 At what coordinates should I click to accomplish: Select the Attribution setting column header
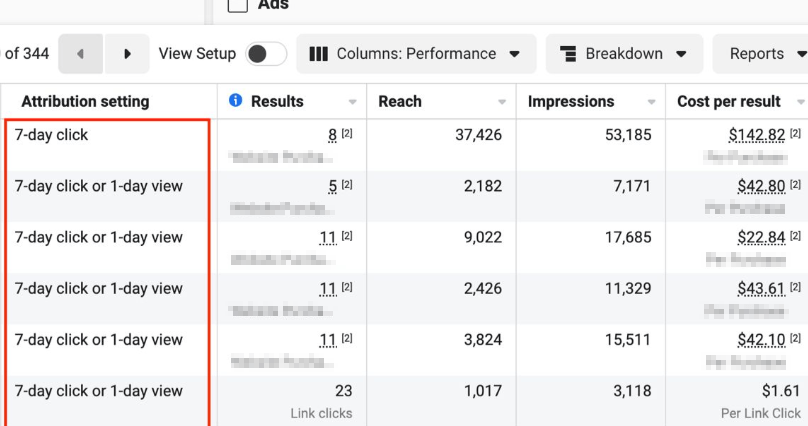pyautogui.click(x=85, y=101)
